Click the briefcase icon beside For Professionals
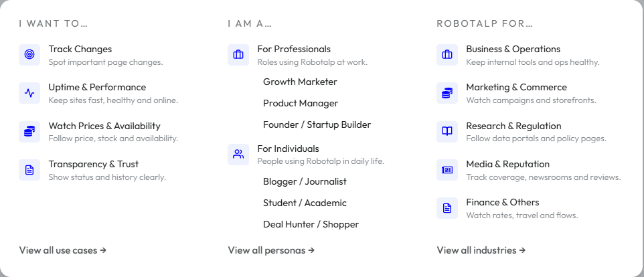Viewport: 644px width, 277px height. [x=238, y=55]
